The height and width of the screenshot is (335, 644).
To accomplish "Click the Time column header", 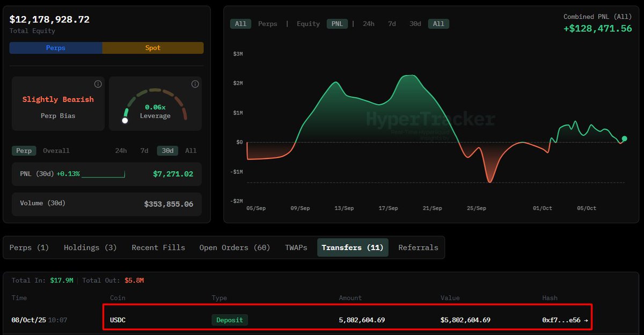I will tap(19, 298).
